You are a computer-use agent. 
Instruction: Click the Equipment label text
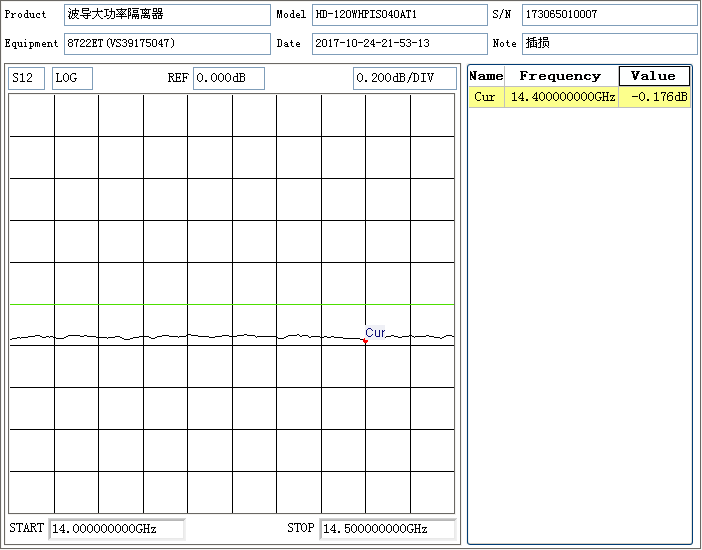click(x=31, y=43)
